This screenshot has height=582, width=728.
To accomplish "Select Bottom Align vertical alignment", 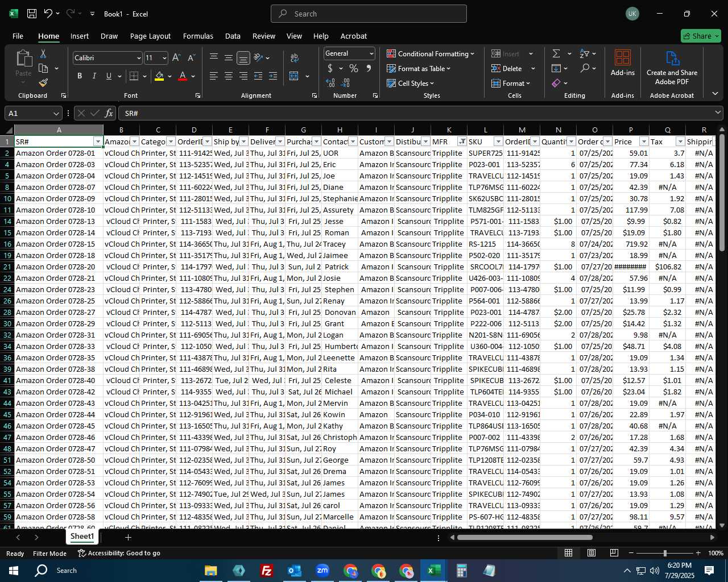I will pyautogui.click(x=243, y=57).
